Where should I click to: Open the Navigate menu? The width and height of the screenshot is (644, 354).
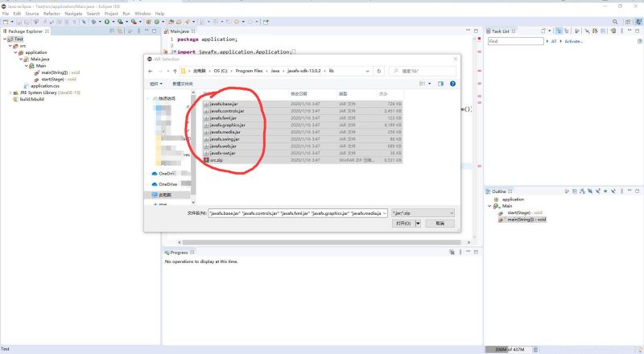pyautogui.click(x=73, y=14)
